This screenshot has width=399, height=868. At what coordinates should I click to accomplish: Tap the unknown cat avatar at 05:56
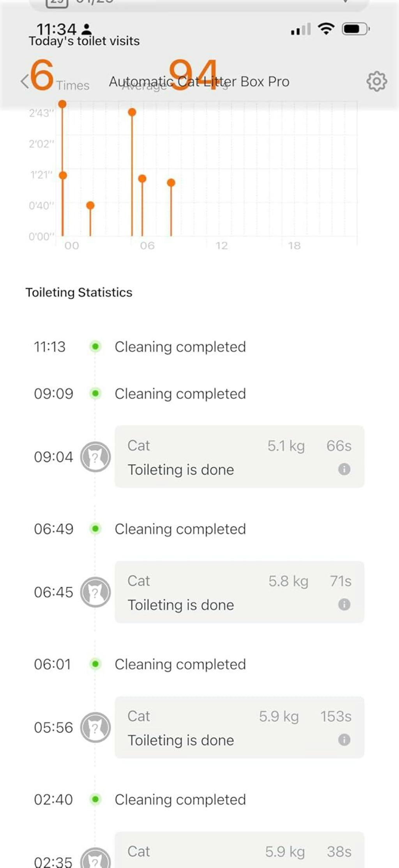click(x=95, y=727)
